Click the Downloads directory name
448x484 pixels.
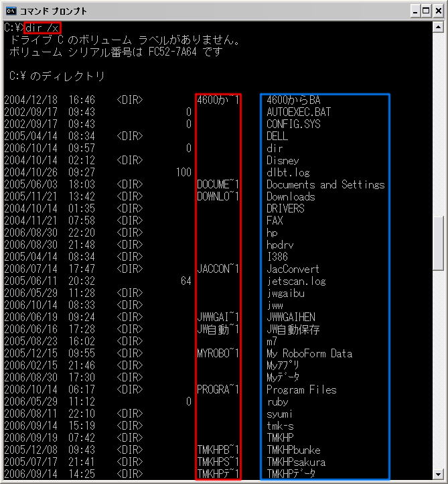[x=291, y=196]
